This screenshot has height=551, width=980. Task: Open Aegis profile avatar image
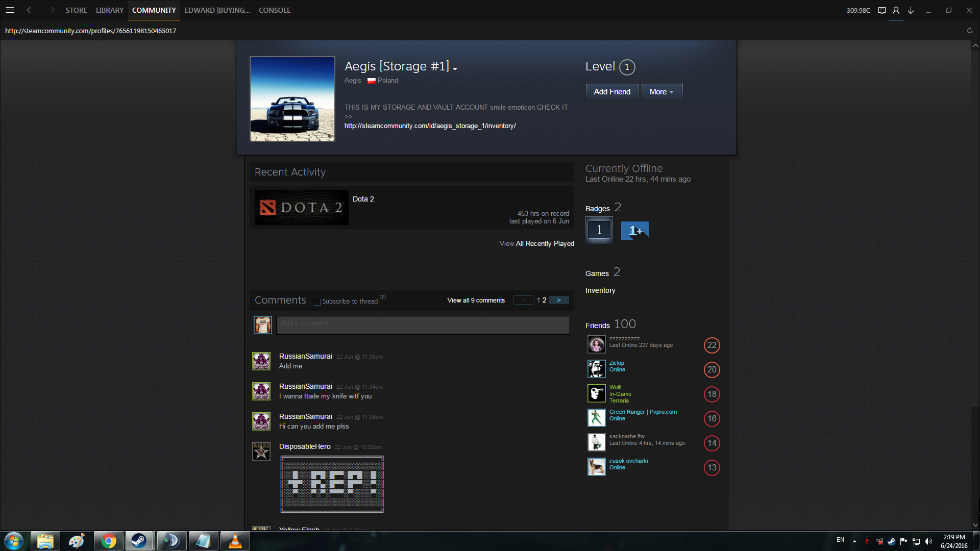point(292,99)
